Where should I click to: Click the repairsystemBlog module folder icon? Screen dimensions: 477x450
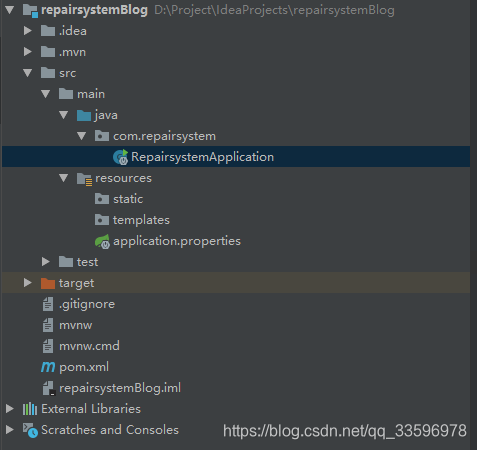click(30, 11)
